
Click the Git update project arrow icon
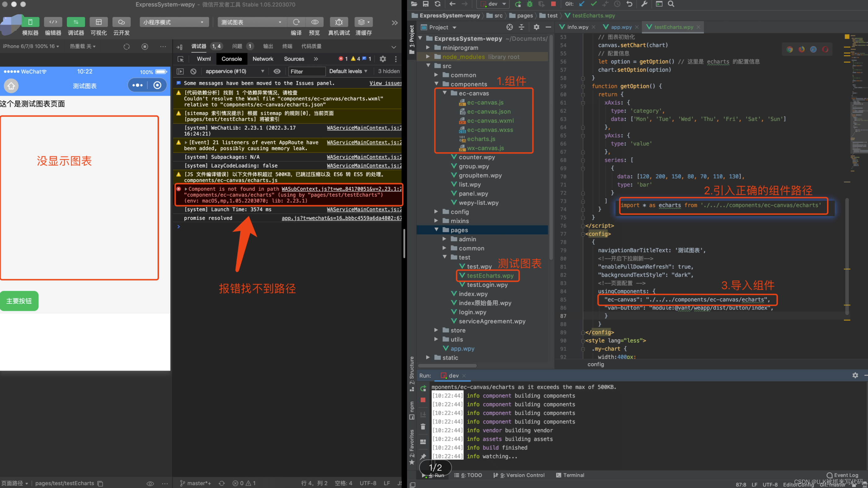click(582, 4)
